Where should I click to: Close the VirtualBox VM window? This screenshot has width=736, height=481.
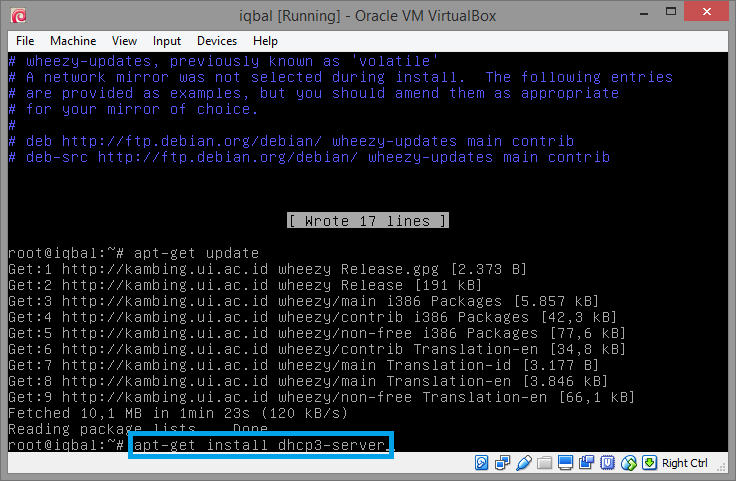(706, 11)
